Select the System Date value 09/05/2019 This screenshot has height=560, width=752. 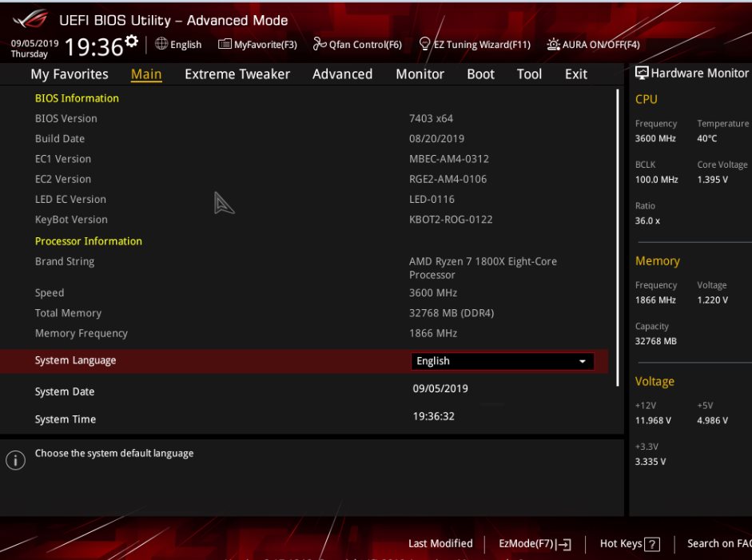coord(440,388)
